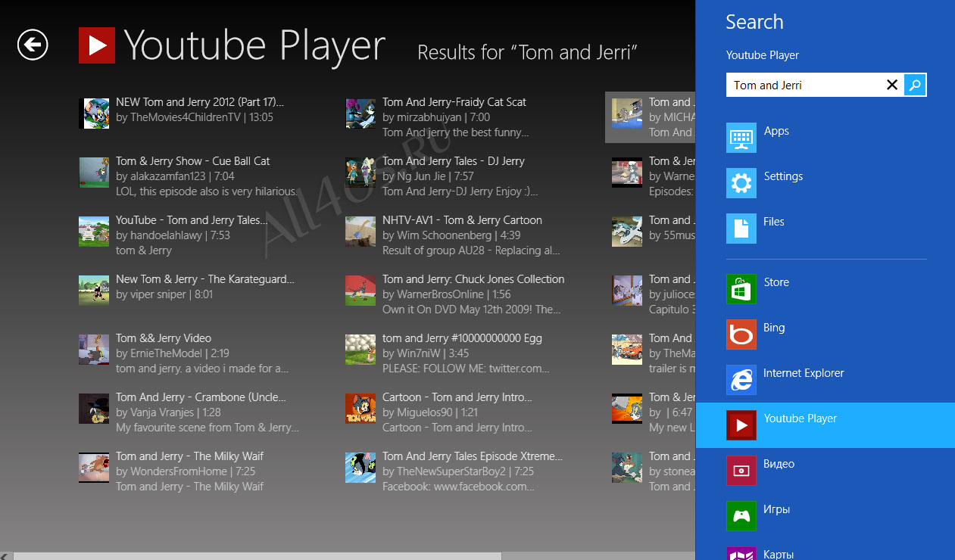The image size is (955, 560).
Task: Click 'by mirzabhuiyan | 7:00' line
Action: 436,117
